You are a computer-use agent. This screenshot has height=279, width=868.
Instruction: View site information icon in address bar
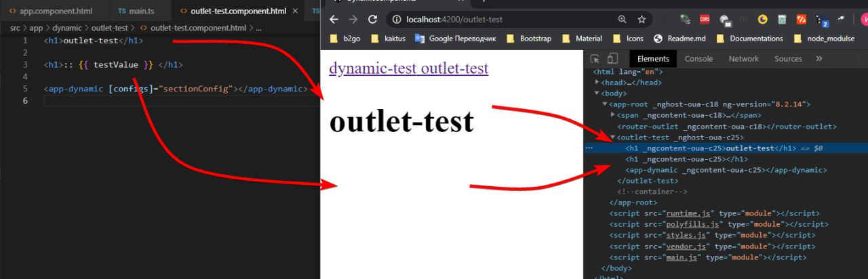point(396,19)
